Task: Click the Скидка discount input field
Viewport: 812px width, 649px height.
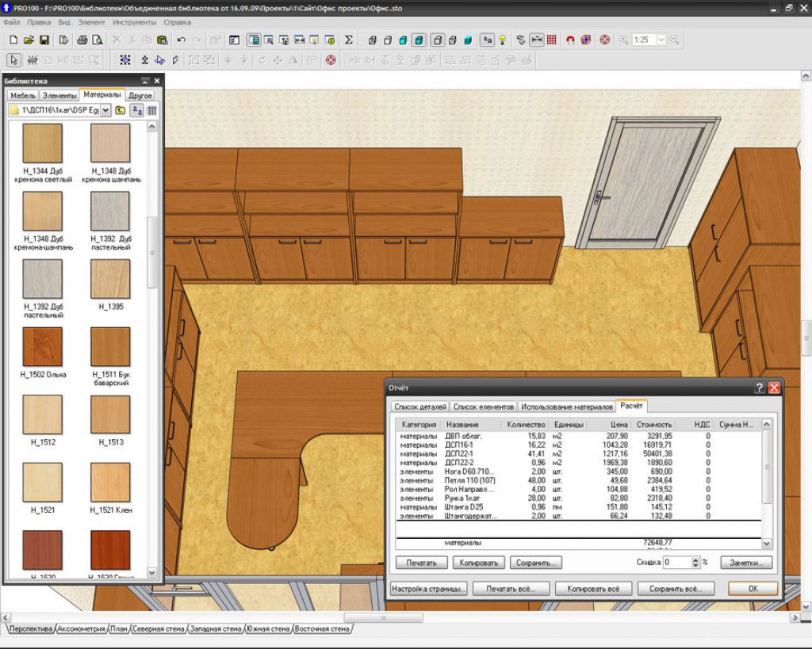Action: point(676,562)
